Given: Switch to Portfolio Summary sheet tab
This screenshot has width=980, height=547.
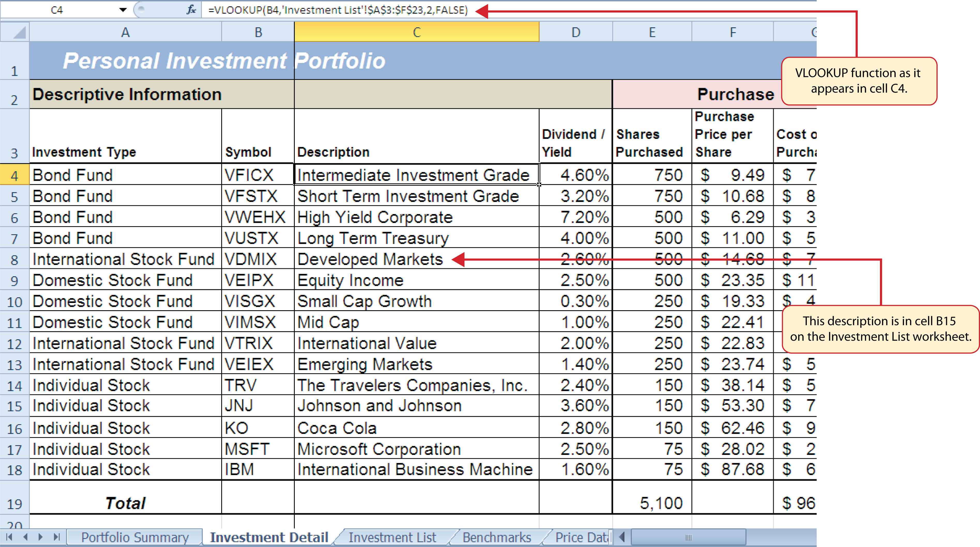Looking at the screenshot, I should click(x=135, y=537).
